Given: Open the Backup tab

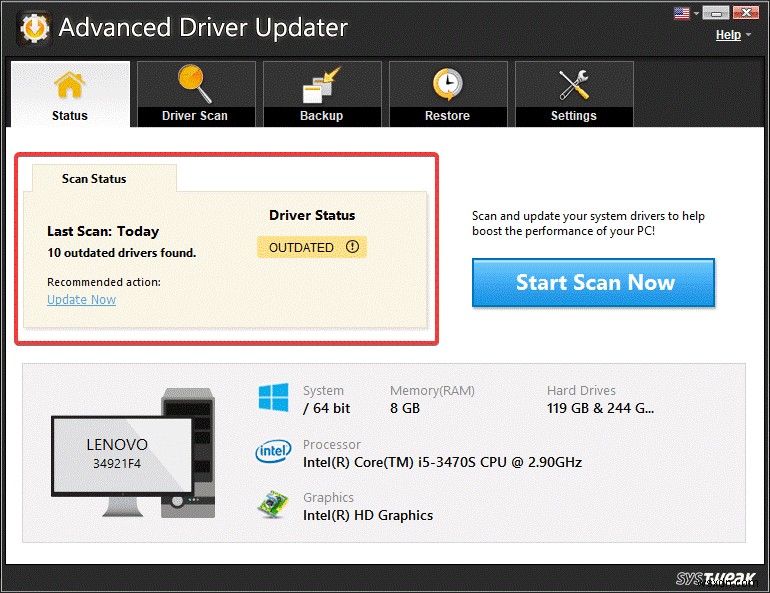Looking at the screenshot, I should point(322,94).
